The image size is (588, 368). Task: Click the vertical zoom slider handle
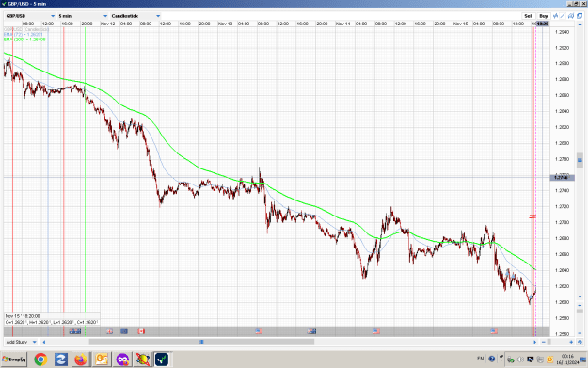(x=580, y=312)
